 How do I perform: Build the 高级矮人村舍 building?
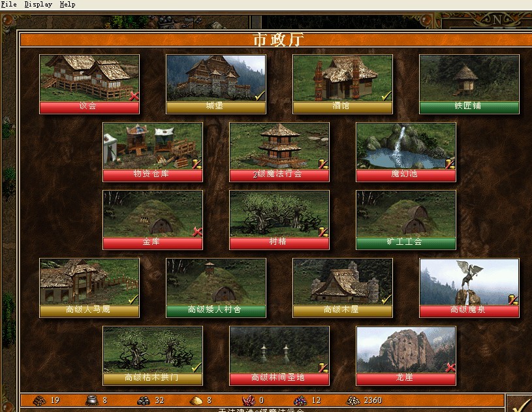coord(216,282)
